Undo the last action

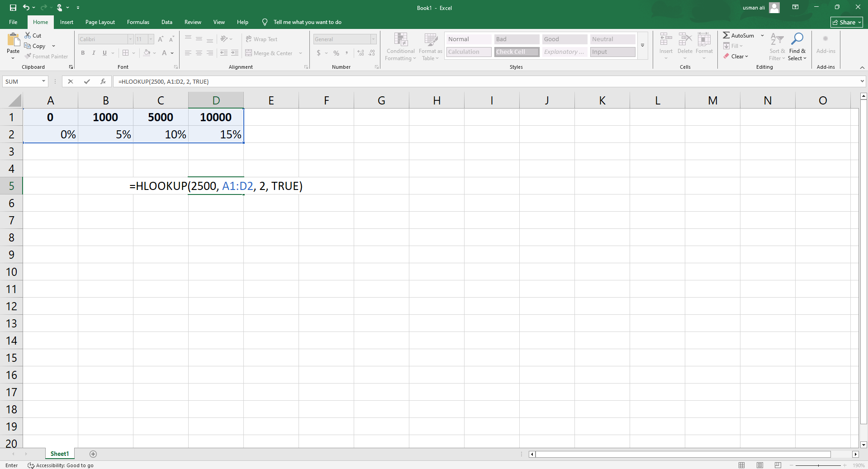pyautogui.click(x=26, y=8)
